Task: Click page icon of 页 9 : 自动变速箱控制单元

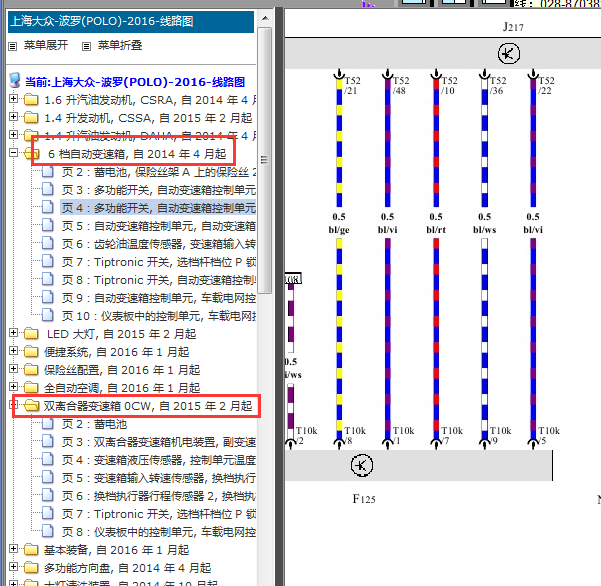Action: [48, 297]
